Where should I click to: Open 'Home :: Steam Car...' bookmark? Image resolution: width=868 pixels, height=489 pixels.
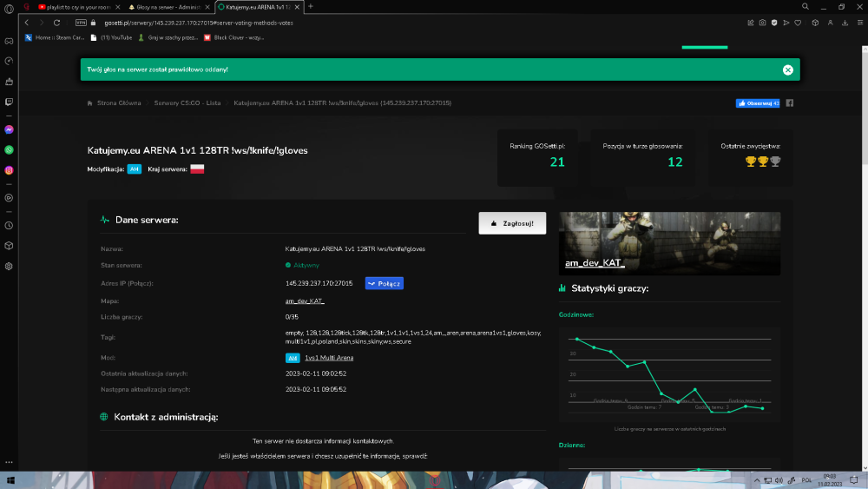coord(54,37)
